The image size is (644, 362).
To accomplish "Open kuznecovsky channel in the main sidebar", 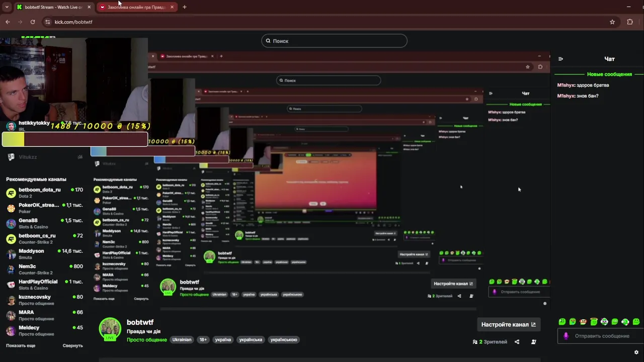I will point(44,300).
